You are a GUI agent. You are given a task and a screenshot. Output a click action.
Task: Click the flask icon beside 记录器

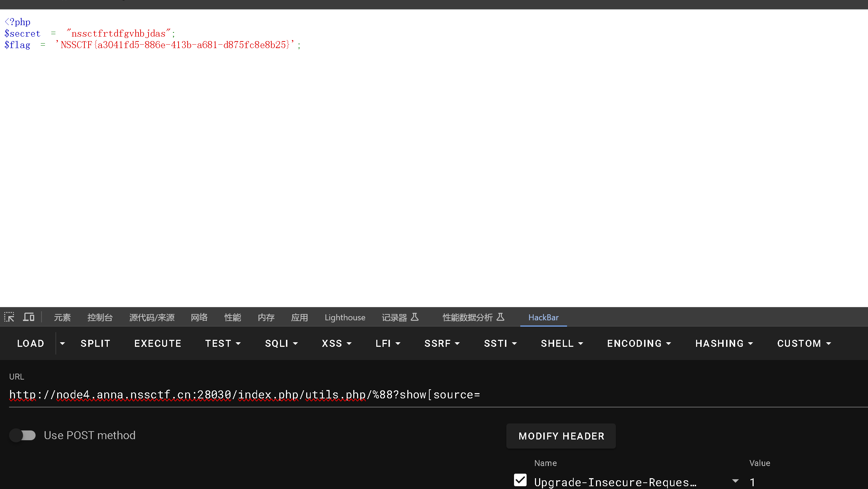415,317
